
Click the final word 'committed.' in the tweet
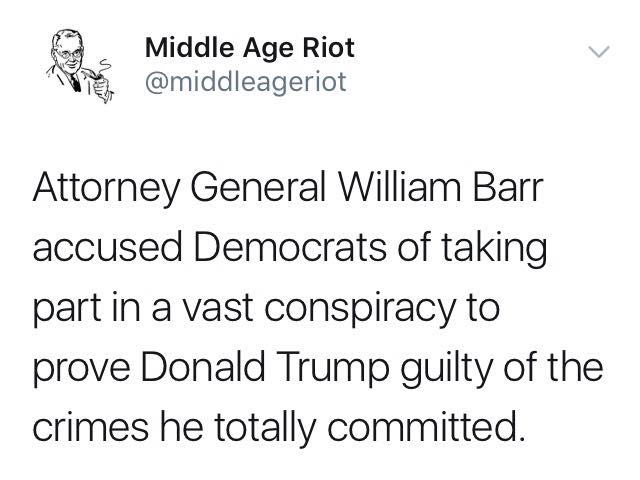pos(425,427)
